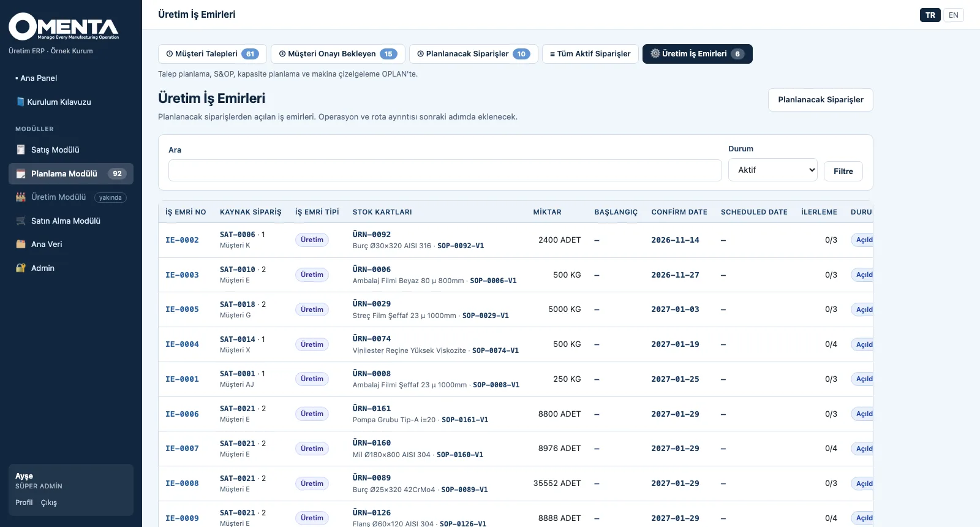The width and height of the screenshot is (980, 527).
Task: Open the Müşteri Talepleri tab
Action: (212, 54)
